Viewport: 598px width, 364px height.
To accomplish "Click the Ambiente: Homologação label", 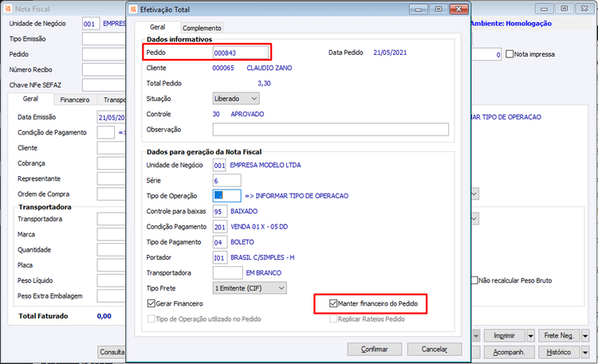I will coord(511,23).
